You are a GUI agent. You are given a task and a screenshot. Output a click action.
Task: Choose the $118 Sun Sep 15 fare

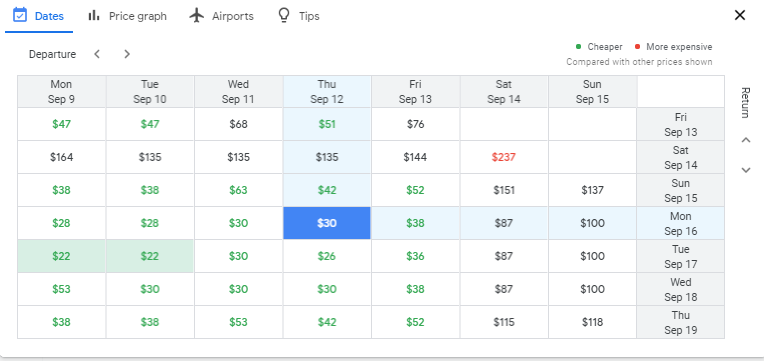click(x=592, y=322)
